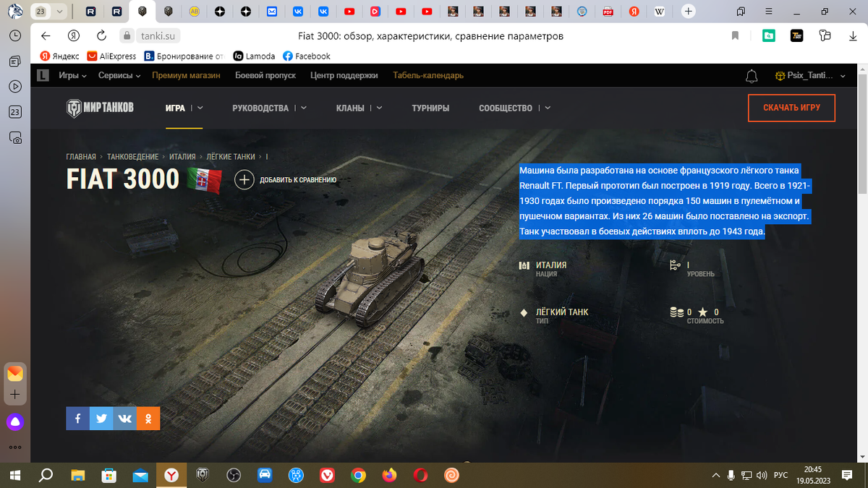
Task: Open the browser sidebar history clock icon
Action: (x=15, y=35)
